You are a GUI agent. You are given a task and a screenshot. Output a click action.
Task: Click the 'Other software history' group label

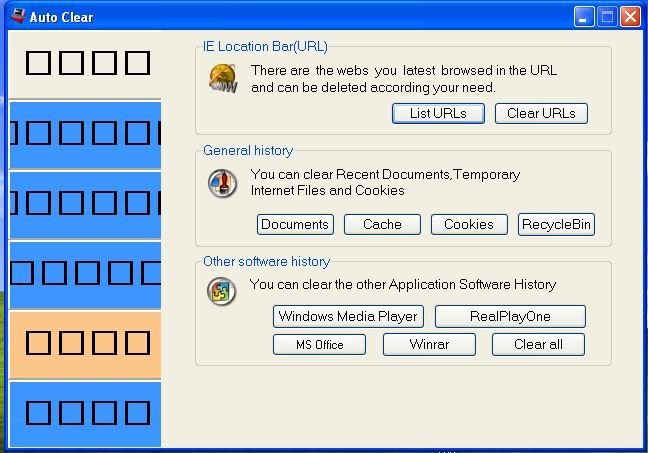click(x=267, y=261)
